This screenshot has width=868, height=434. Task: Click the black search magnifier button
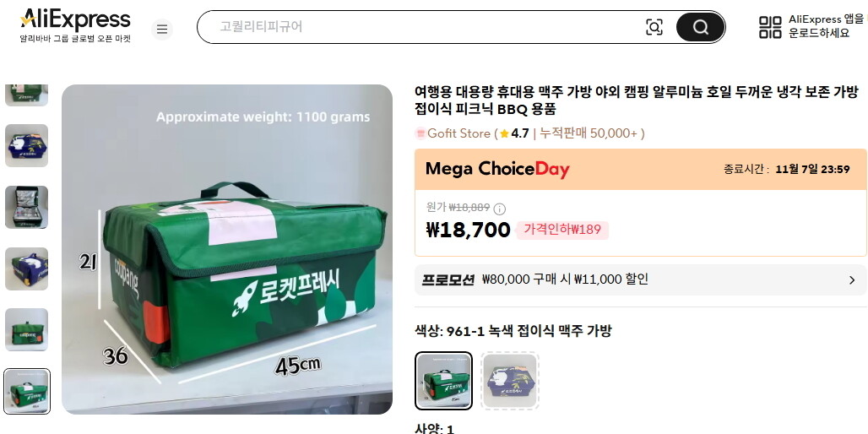coord(700,27)
